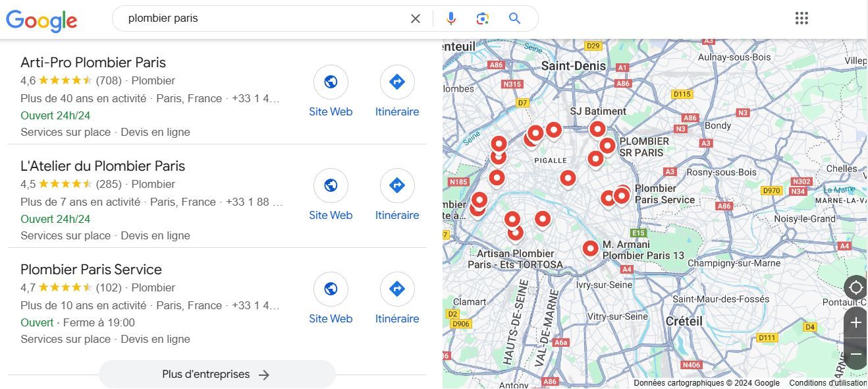Center the map on my location

coord(855,287)
